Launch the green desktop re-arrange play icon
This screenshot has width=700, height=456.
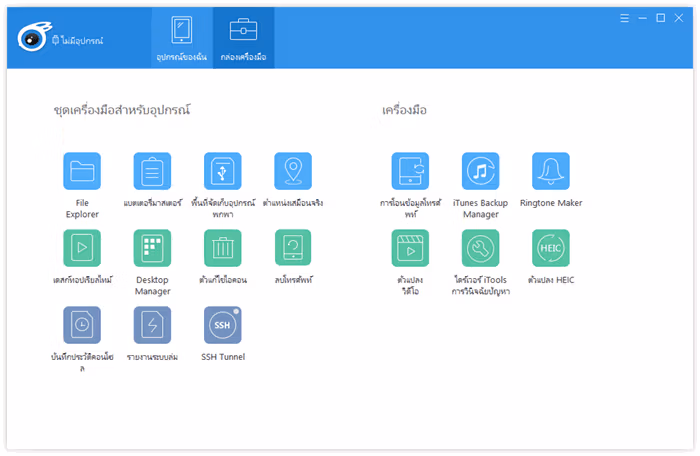[82, 248]
